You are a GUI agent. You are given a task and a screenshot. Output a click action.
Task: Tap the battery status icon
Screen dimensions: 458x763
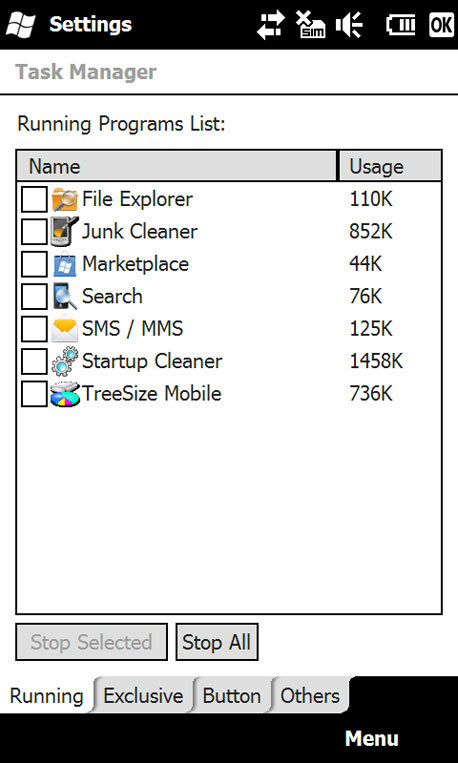(x=401, y=25)
